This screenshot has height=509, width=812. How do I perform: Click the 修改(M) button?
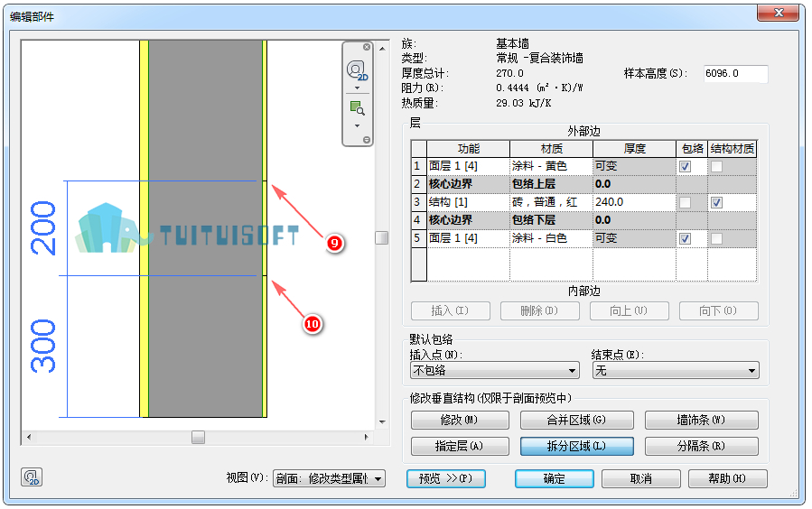click(x=460, y=420)
